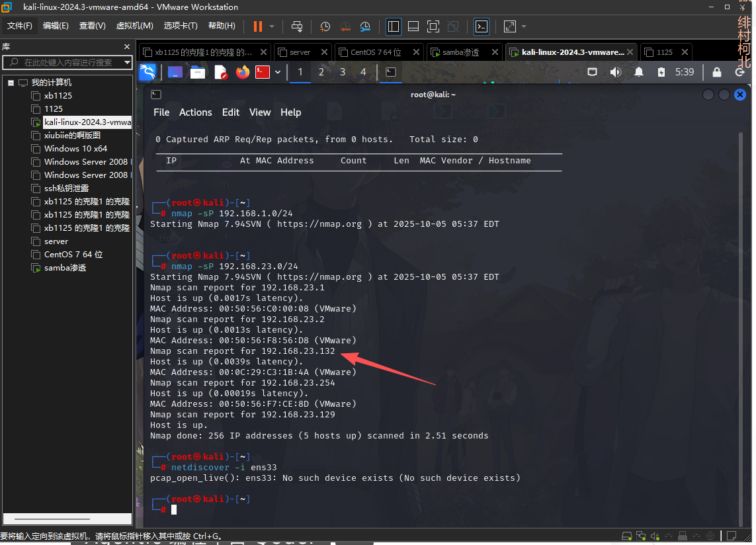The image size is (756, 545).
Task: Expand the pause button power options dropdown
Action: pos(272,26)
